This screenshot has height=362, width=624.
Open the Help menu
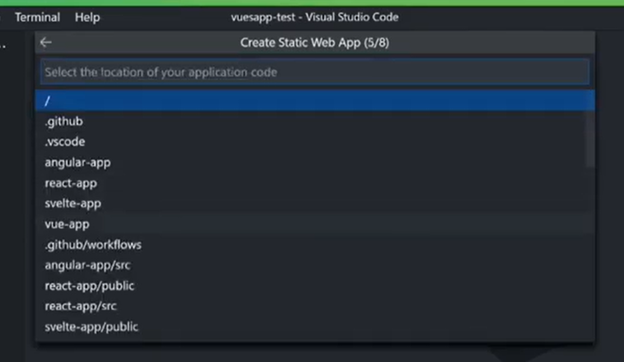[x=87, y=18]
